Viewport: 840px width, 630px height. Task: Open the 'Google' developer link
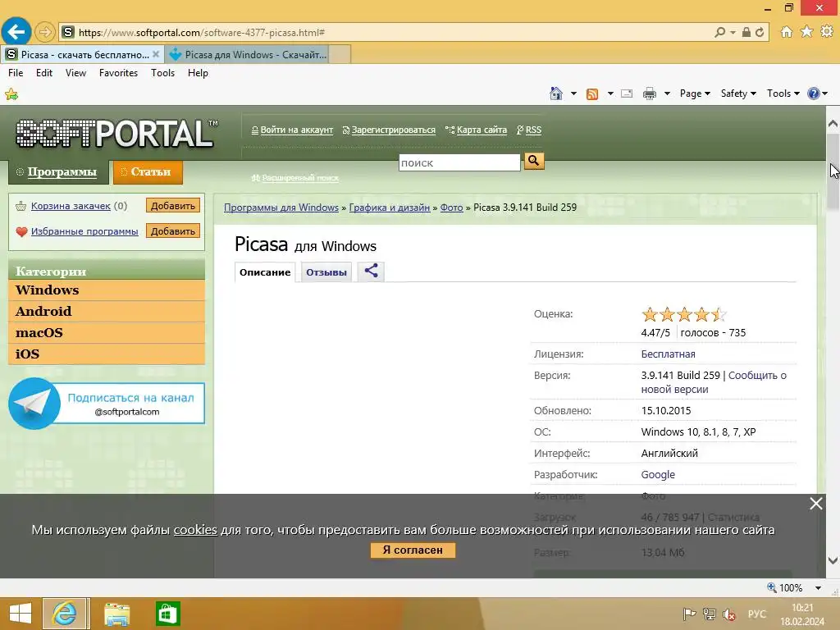pos(658,475)
